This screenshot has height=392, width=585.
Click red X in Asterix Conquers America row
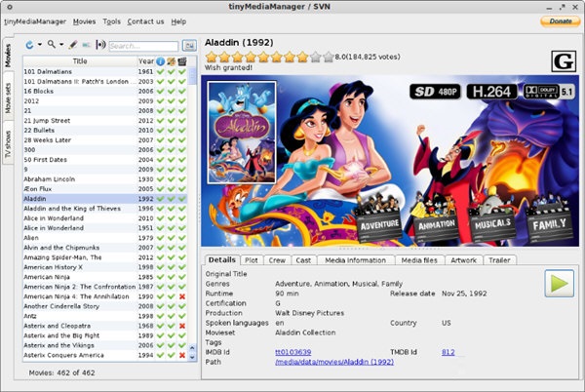[x=182, y=355]
